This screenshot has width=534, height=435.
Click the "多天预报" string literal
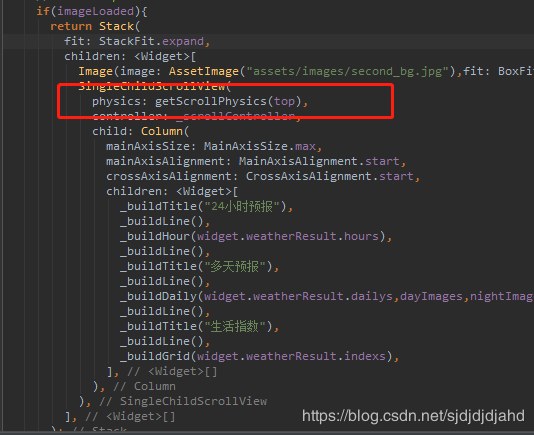click(235, 266)
